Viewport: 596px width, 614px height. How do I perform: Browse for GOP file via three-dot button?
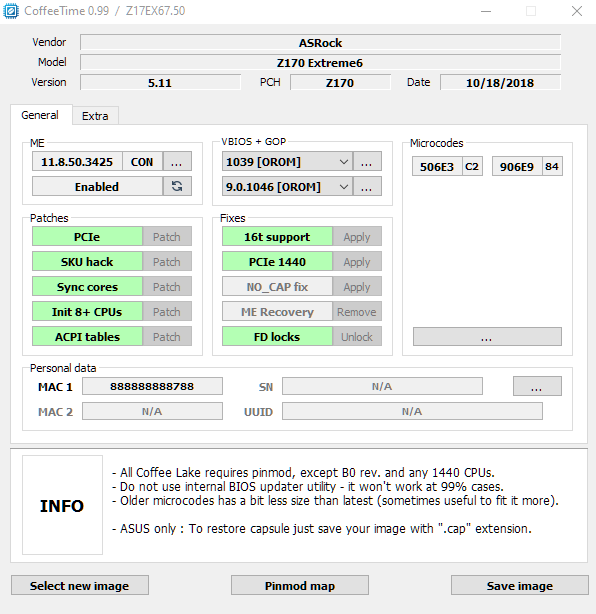coord(367,186)
